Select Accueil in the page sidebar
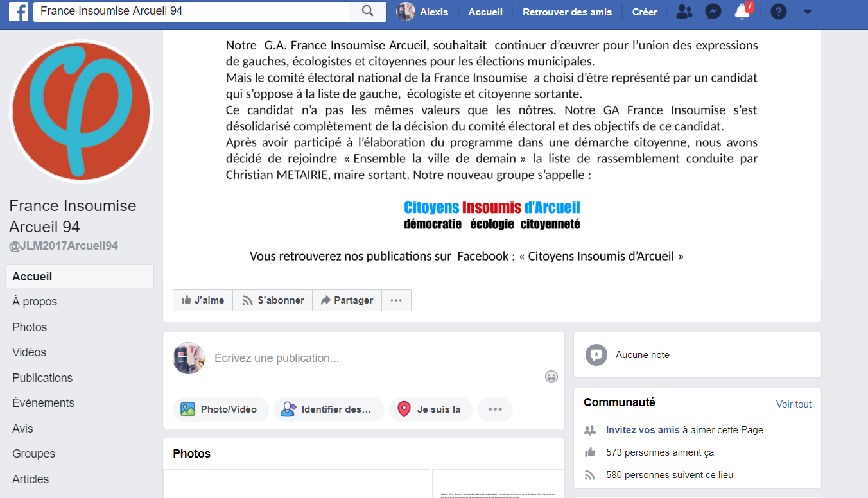 coord(80,277)
